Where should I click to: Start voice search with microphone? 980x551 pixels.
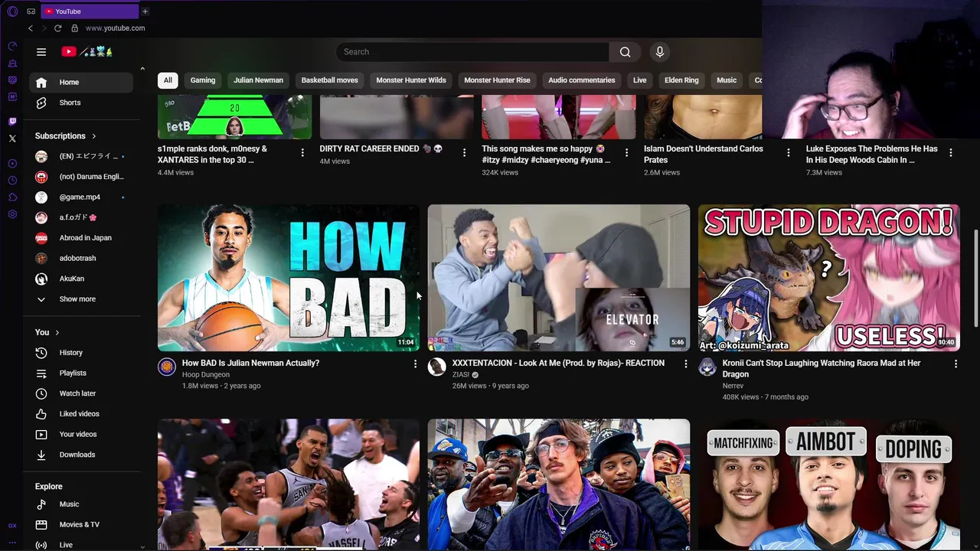pyautogui.click(x=660, y=52)
